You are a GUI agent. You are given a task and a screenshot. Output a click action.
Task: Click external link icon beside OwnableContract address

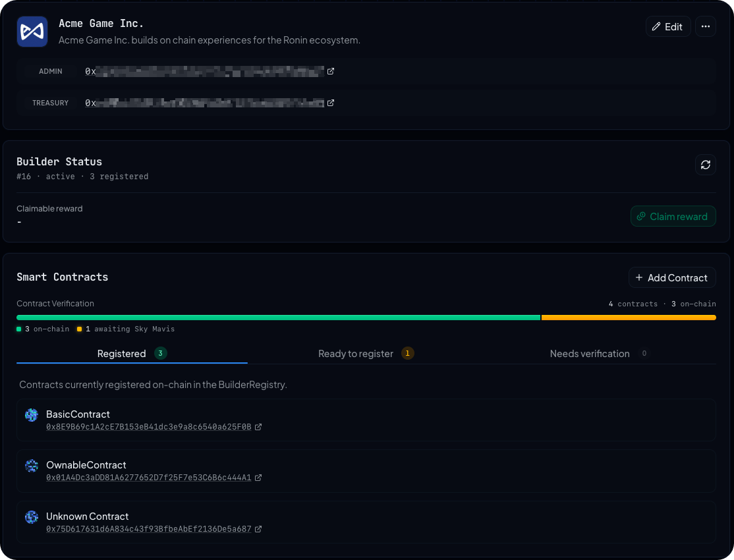click(x=258, y=478)
